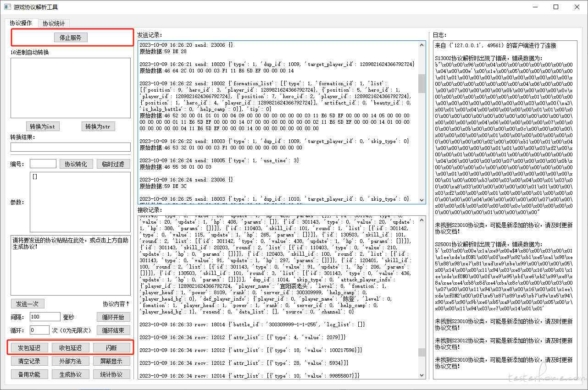Screen dimensions: 588x390
Task: Click the 备用功能 button
Action: pyautogui.click(x=28, y=374)
